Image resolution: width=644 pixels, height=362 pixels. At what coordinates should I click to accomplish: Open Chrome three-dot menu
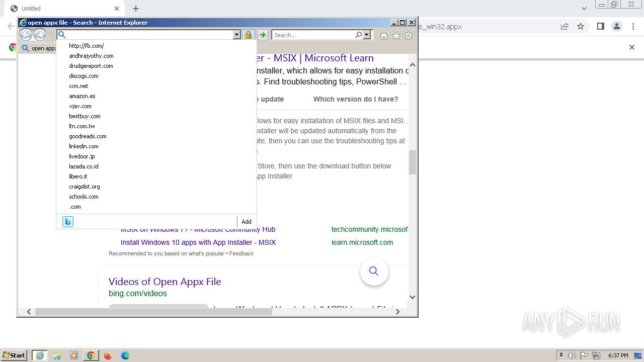point(633,27)
